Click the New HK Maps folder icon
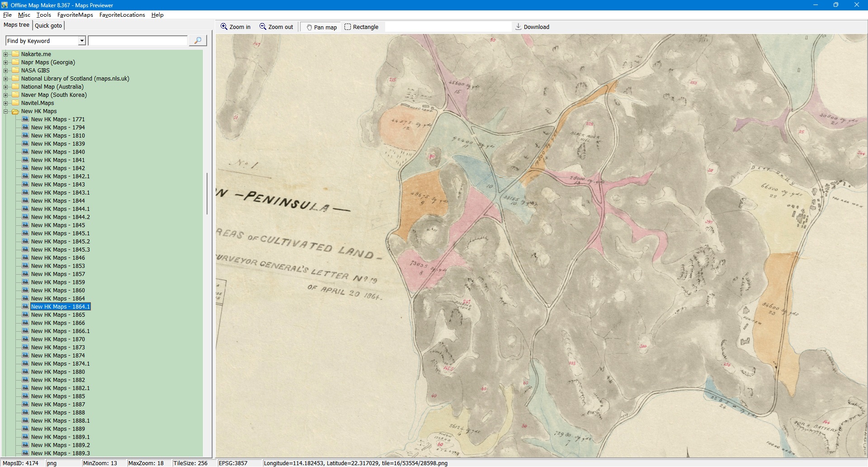The image size is (868, 467). click(x=15, y=111)
